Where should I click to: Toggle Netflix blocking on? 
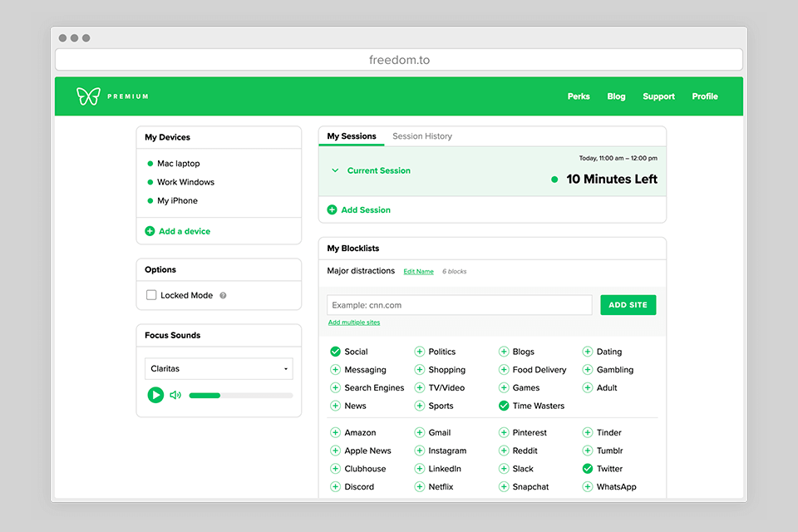(419, 486)
